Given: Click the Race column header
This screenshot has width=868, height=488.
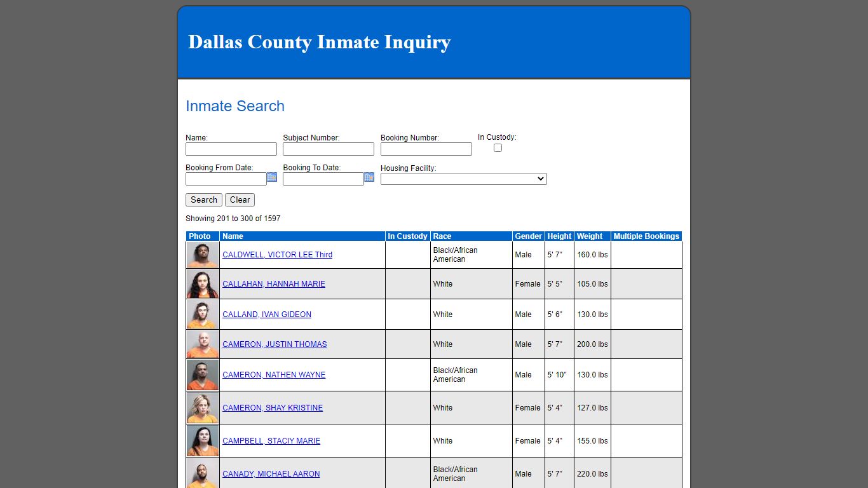Looking at the screenshot, I should (471, 236).
